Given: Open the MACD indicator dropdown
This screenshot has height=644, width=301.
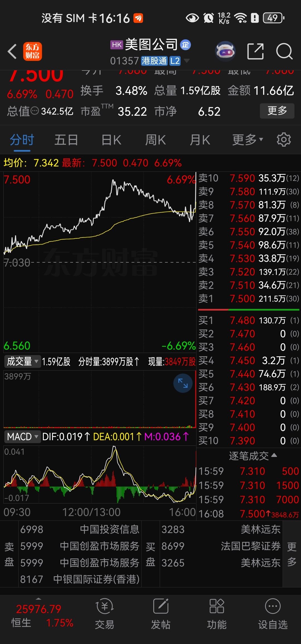Looking at the screenshot, I should tap(22, 437).
